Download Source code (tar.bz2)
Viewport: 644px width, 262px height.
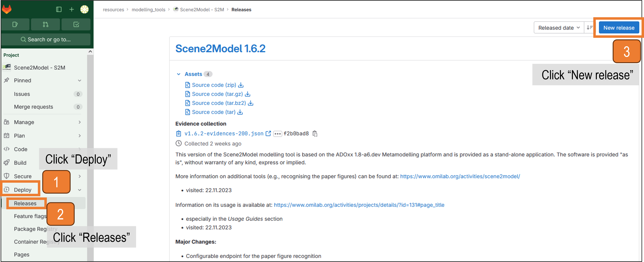pyautogui.click(x=219, y=103)
